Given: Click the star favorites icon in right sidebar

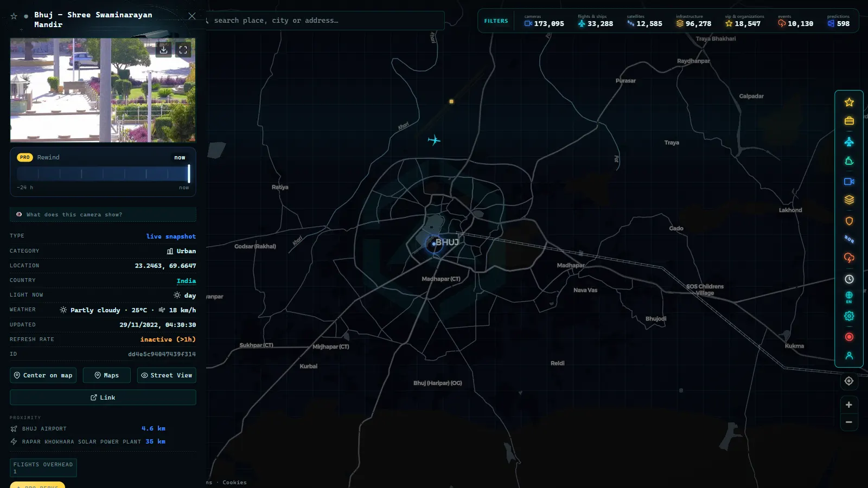Looking at the screenshot, I should [849, 102].
